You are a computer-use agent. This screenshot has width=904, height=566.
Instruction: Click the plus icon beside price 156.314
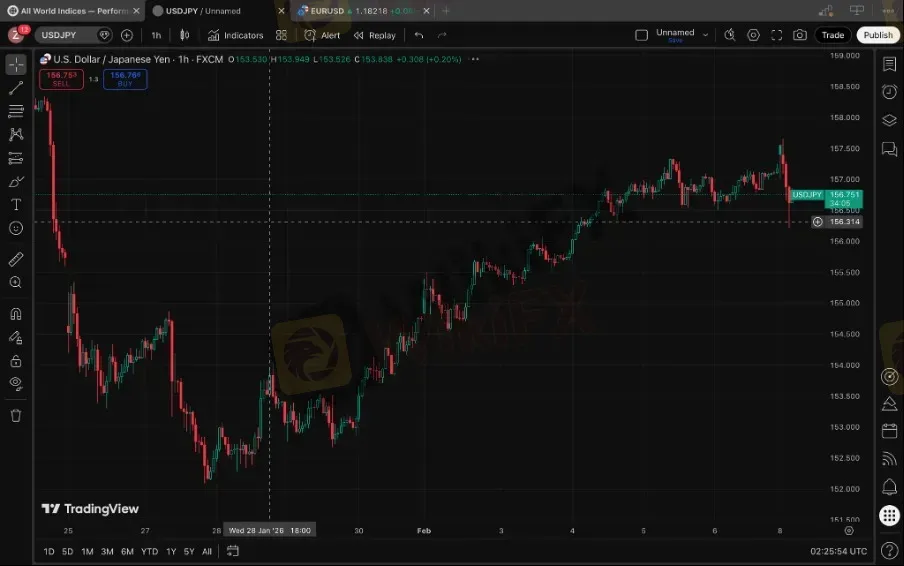818,222
